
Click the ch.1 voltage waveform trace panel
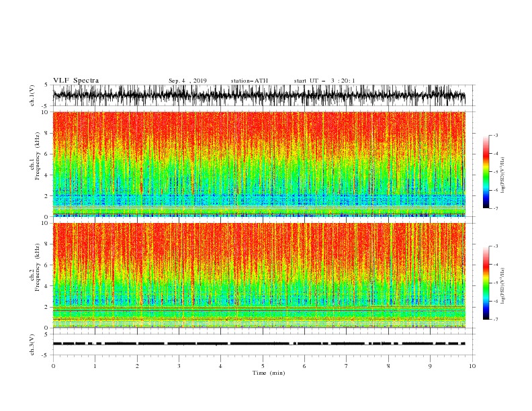tap(259, 95)
